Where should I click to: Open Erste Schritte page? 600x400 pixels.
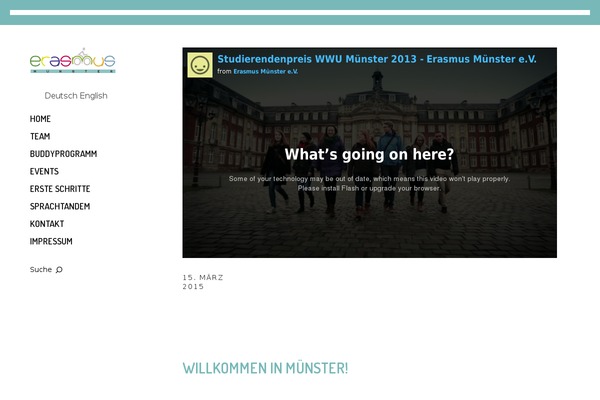coord(60,189)
